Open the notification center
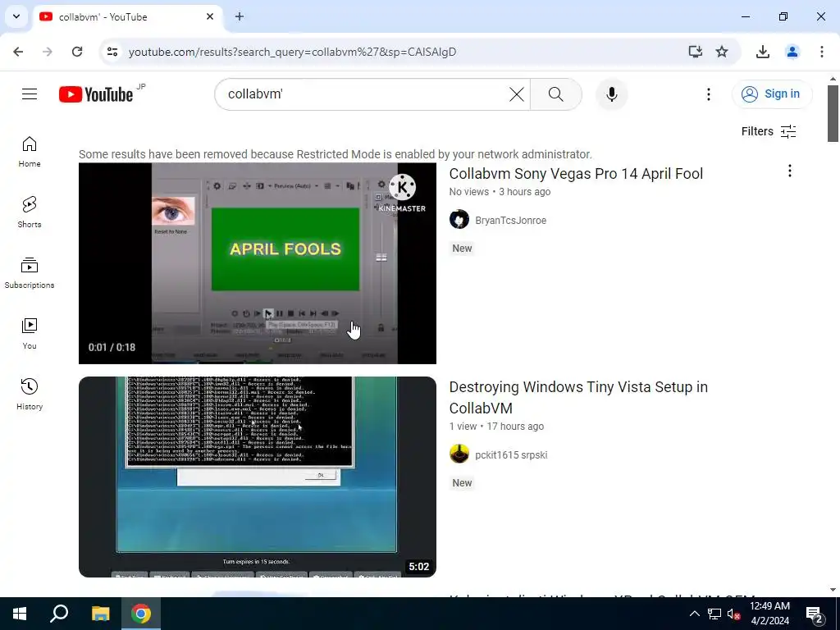 coord(815,615)
